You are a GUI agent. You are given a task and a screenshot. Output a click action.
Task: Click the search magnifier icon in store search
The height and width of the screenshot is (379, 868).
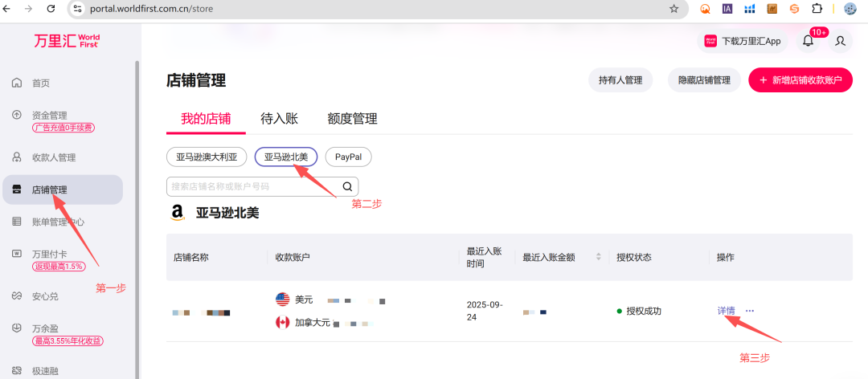coord(347,186)
